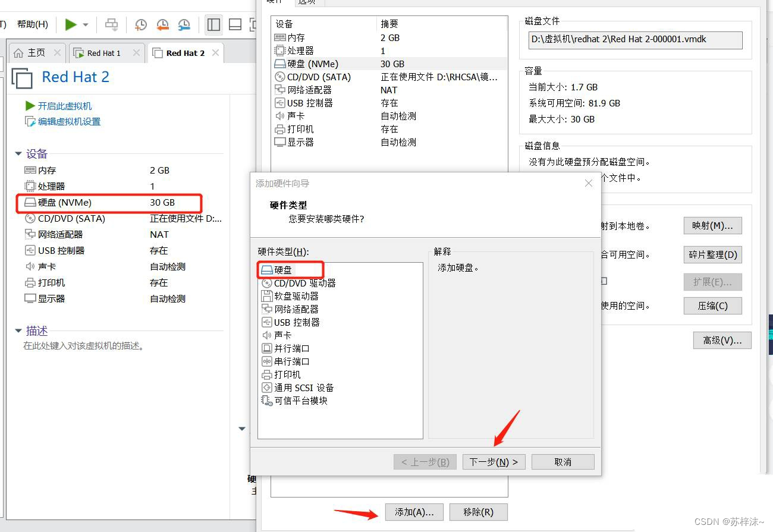Click the disk file path field showing the vmdk

(x=634, y=40)
